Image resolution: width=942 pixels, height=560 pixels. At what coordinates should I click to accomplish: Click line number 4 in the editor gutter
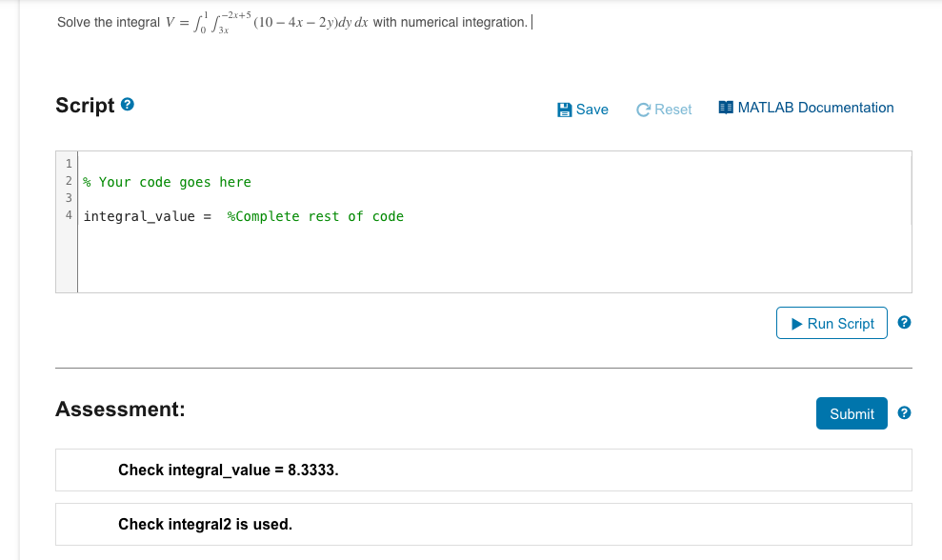[x=68, y=215]
